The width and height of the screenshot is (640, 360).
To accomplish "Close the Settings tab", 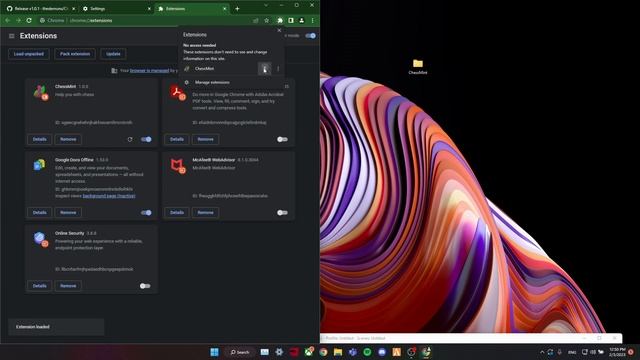I will click(x=149, y=9).
